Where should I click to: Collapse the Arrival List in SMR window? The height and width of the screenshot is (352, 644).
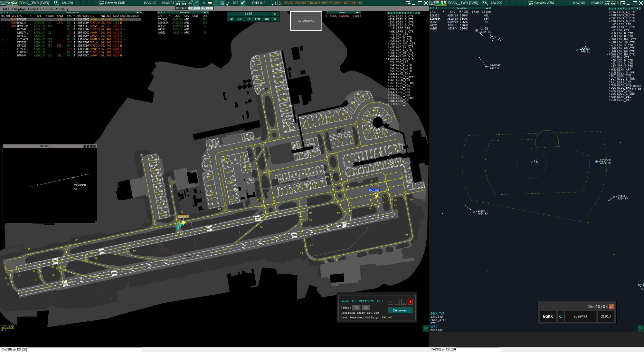[205, 13]
